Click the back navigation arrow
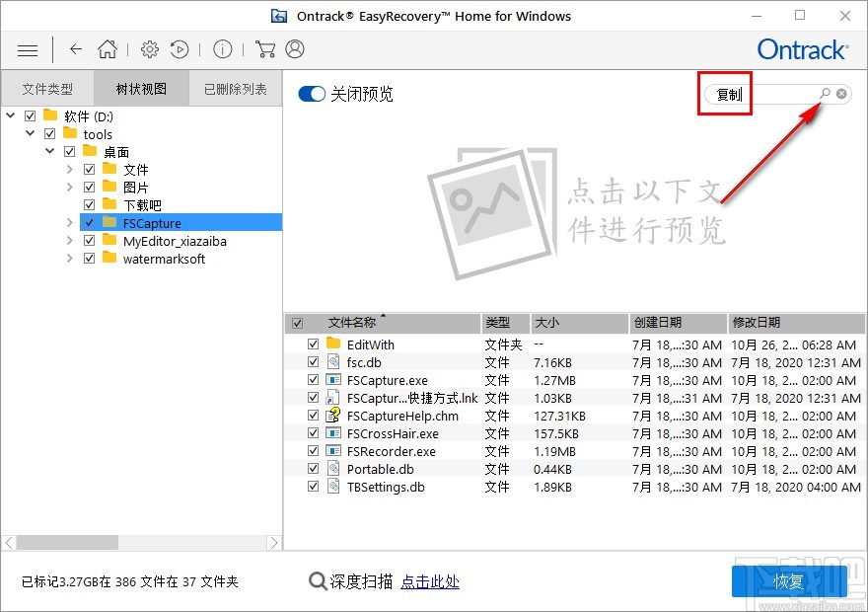 point(75,49)
